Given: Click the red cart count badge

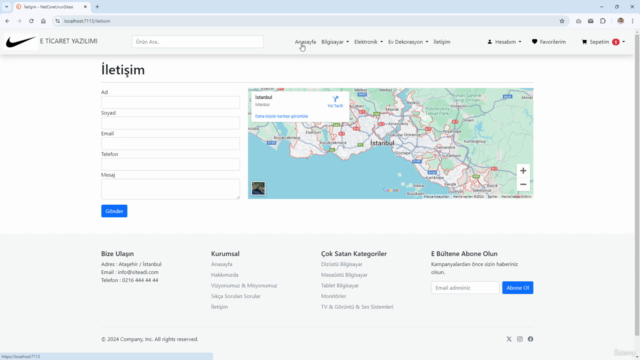Looking at the screenshot, I should point(616,42).
